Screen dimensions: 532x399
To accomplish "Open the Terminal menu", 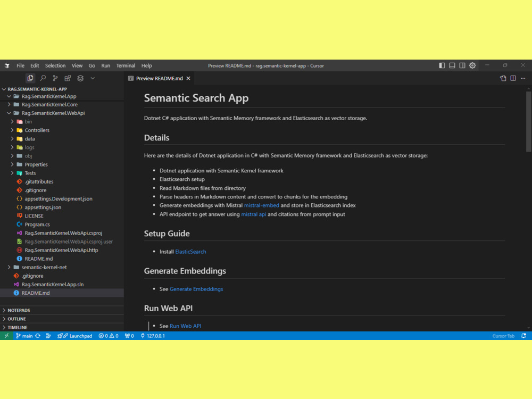I will [x=126, y=66].
